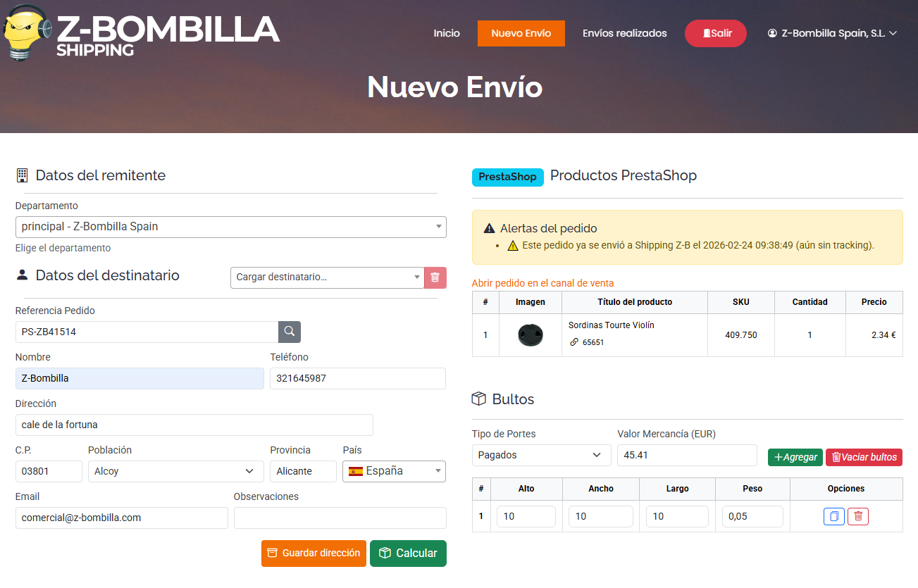Expand the Cargar destinatario dropdown
Image resolution: width=918 pixels, height=588 pixels.
click(327, 277)
